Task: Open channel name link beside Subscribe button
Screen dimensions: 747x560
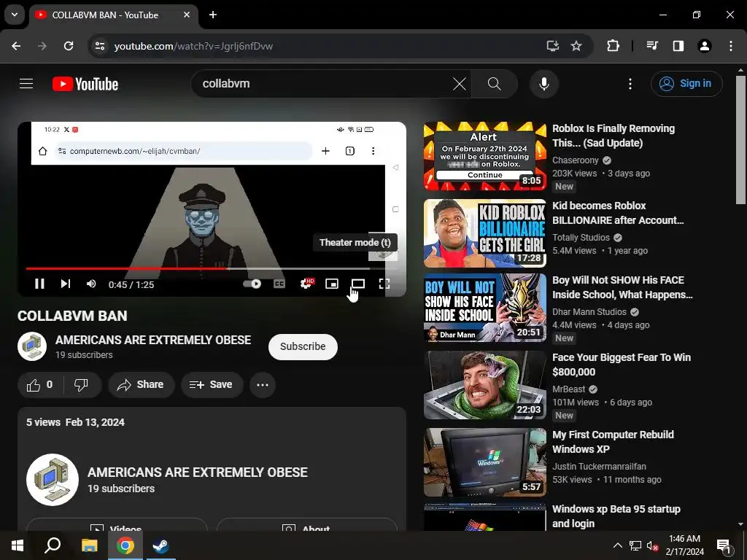Action: [153, 340]
